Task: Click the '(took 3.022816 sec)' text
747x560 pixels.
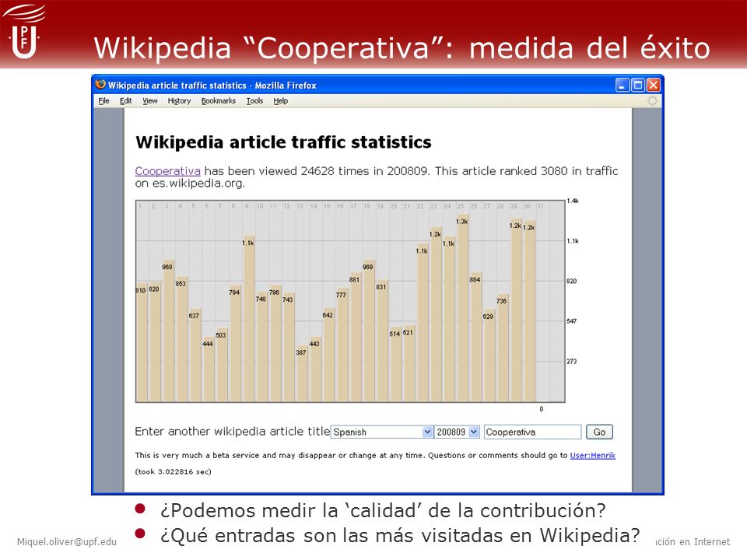Action: pyautogui.click(x=173, y=471)
